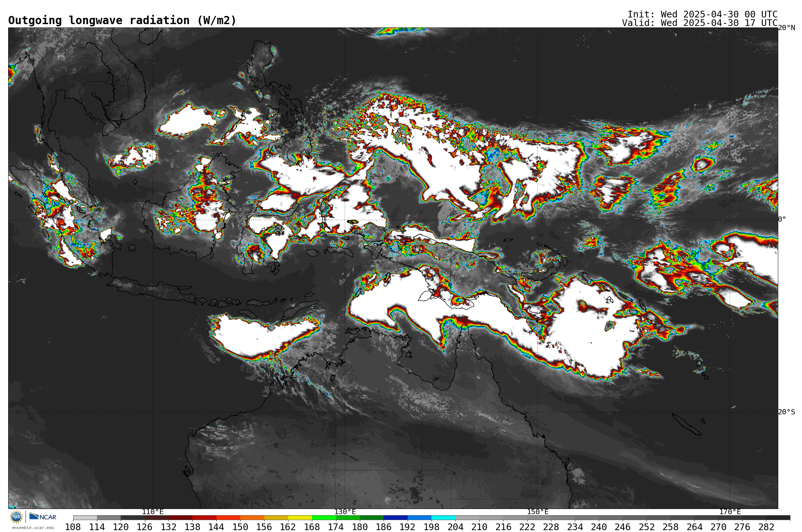Click the 120 colorbar value

(121, 527)
